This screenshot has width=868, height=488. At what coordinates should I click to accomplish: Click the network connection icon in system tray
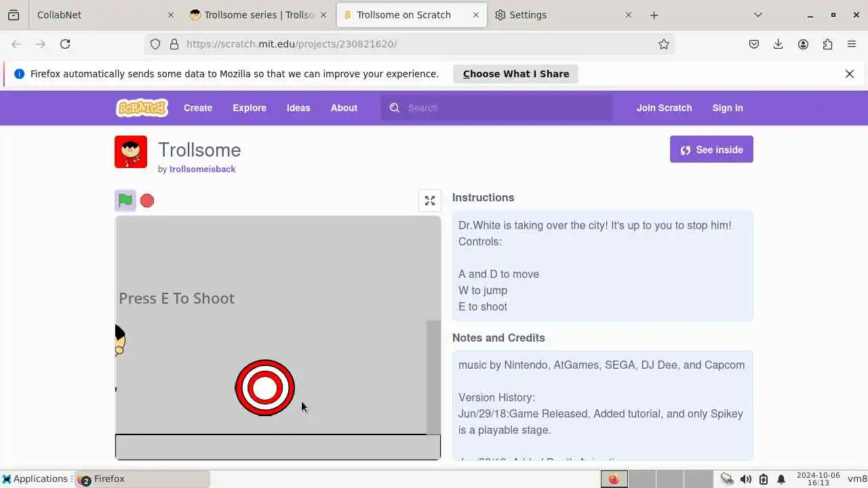click(x=727, y=479)
